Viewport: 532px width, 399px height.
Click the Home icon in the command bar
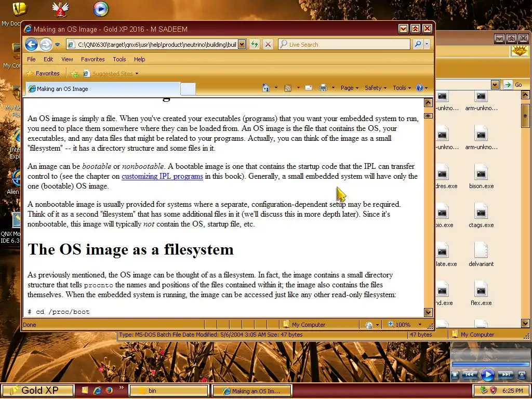click(x=265, y=88)
